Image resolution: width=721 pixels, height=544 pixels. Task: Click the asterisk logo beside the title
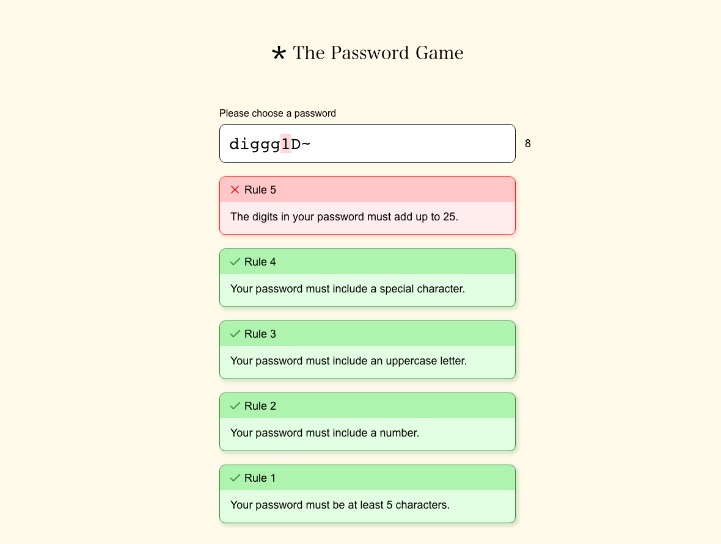coord(279,53)
